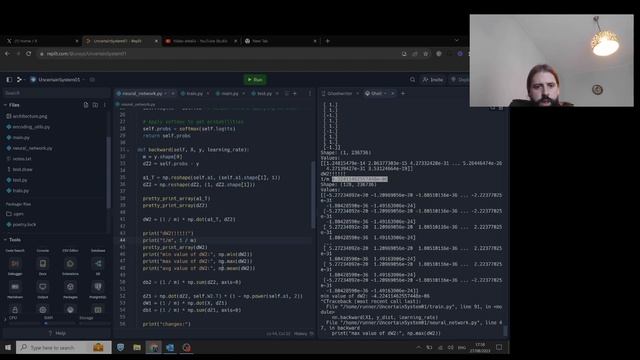Viewport: 640px width, 360px height.
Task: Switch to the main.py editor tab
Action: [x=229, y=93]
